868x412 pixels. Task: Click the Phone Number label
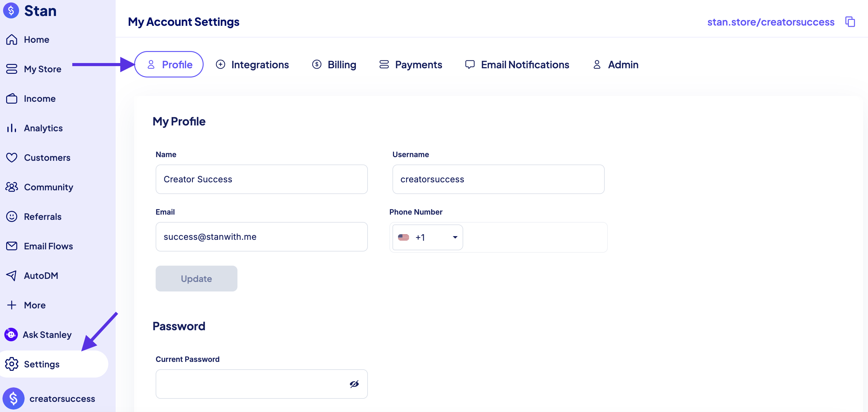coord(416,212)
